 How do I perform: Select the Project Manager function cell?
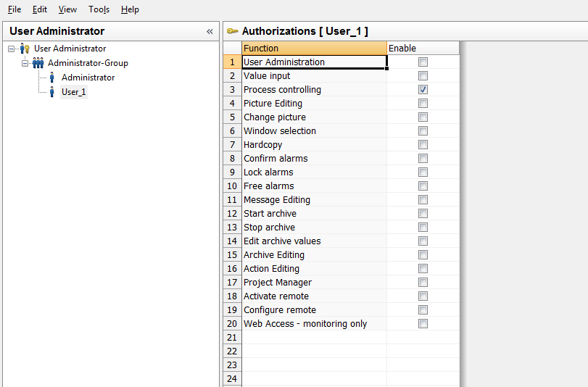click(314, 283)
